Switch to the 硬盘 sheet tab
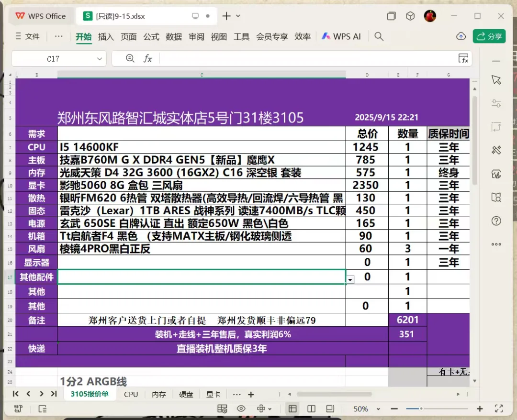This screenshot has height=420, width=517. coord(186,394)
